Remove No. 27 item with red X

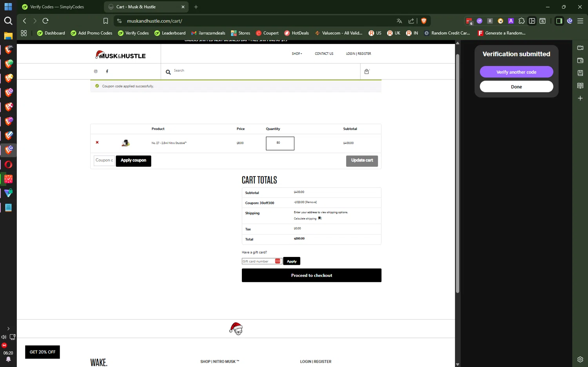[x=97, y=143]
